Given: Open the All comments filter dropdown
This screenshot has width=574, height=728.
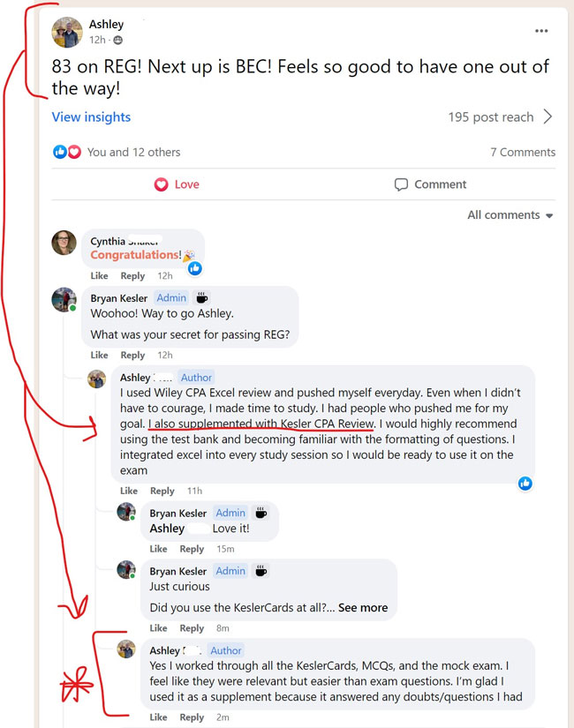Looking at the screenshot, I should point(510,215).
